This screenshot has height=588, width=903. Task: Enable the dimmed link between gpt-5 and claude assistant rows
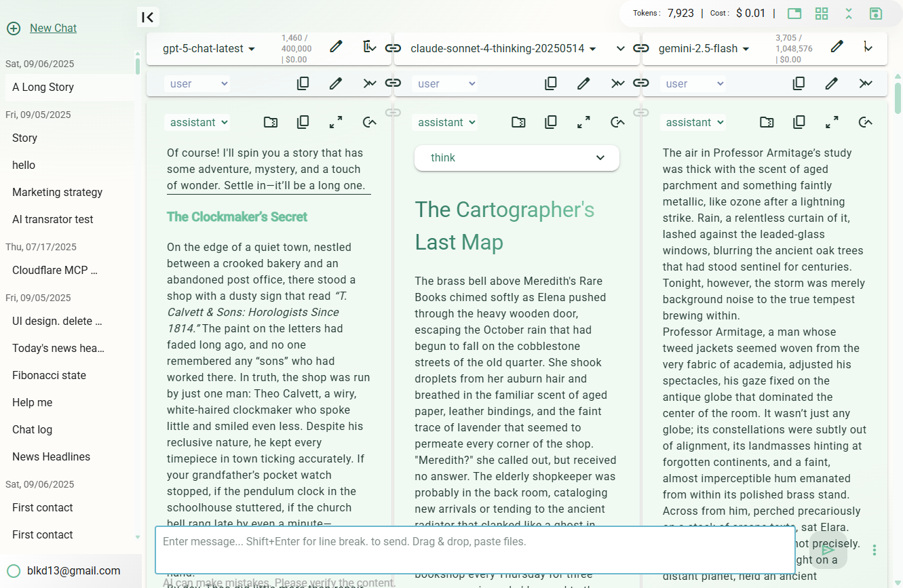393,112
